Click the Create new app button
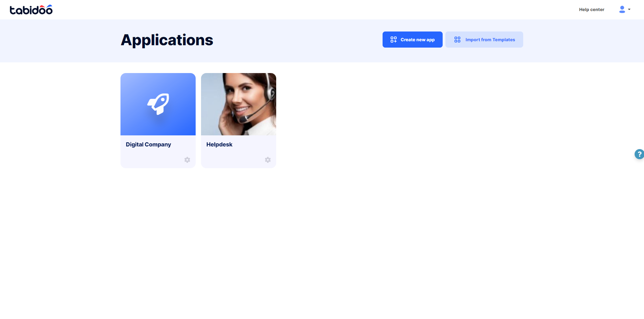This screenshot has height=319, width=644. [412, 40]
